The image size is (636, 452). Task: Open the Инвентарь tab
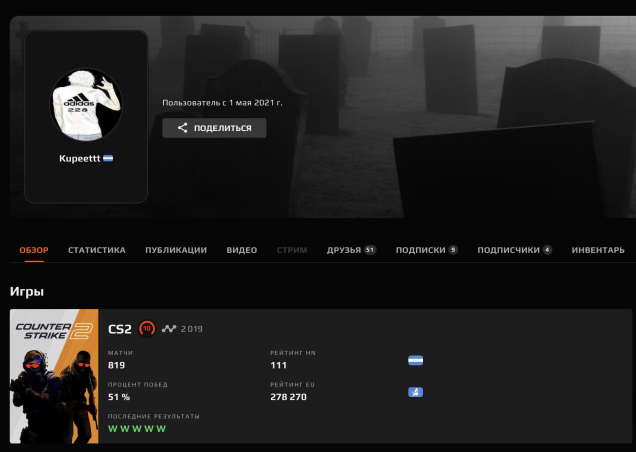(598, 250)
